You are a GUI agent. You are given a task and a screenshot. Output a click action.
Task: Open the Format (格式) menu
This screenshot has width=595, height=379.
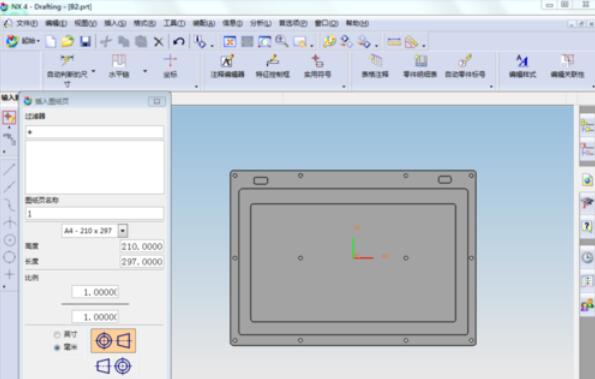point(144,23)
